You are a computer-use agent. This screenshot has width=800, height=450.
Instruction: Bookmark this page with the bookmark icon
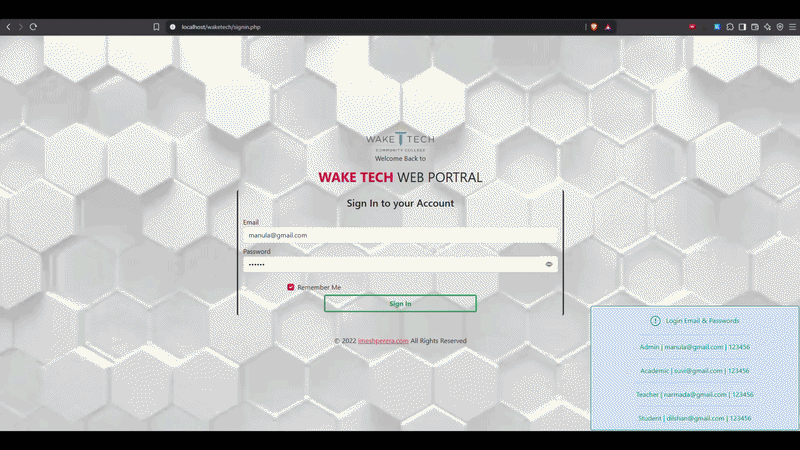pos(156,27)
